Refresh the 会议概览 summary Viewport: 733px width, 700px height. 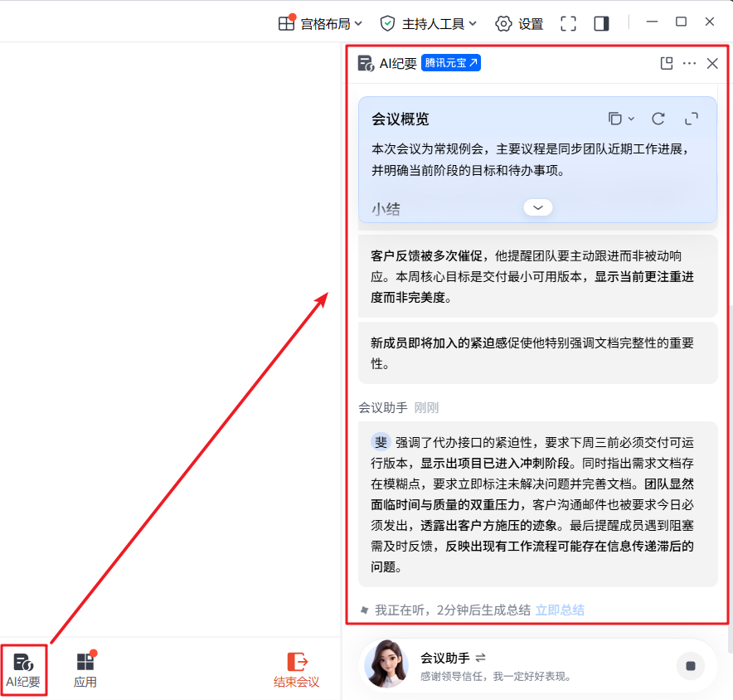coord(658,119)
